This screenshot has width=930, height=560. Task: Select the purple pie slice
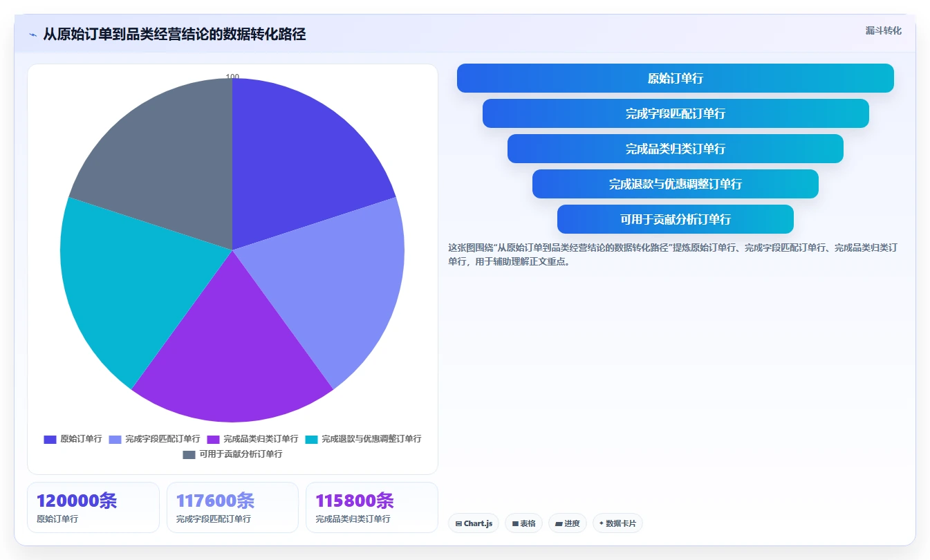[x=232, y=353]
